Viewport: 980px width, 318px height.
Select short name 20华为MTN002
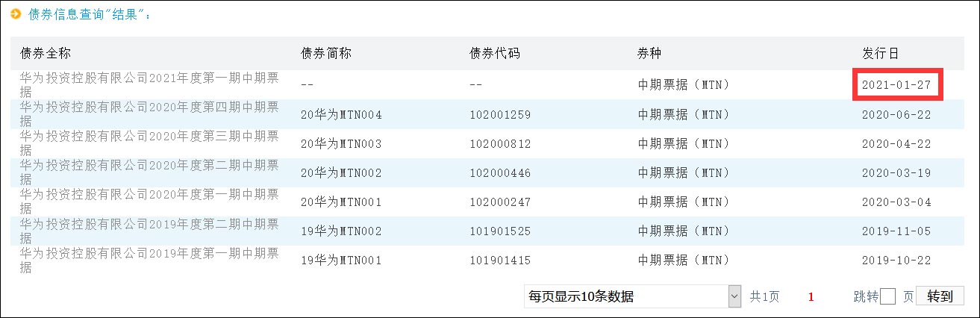coord(341,172)
